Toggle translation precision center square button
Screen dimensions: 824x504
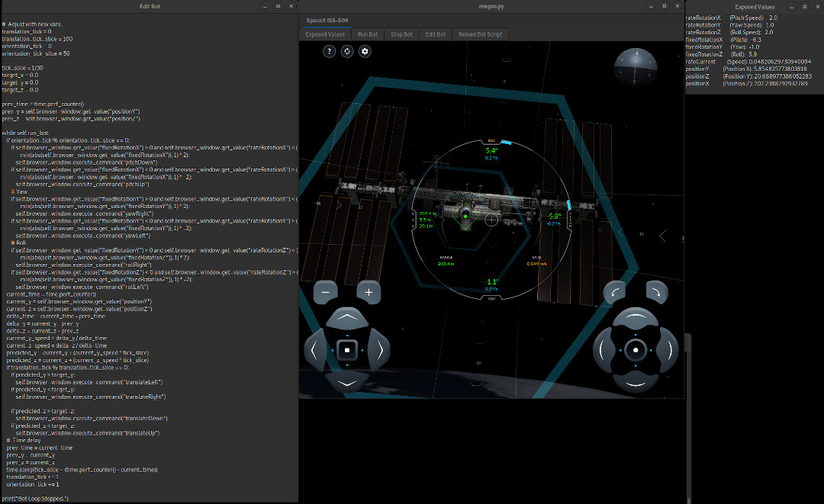(347, 350)
